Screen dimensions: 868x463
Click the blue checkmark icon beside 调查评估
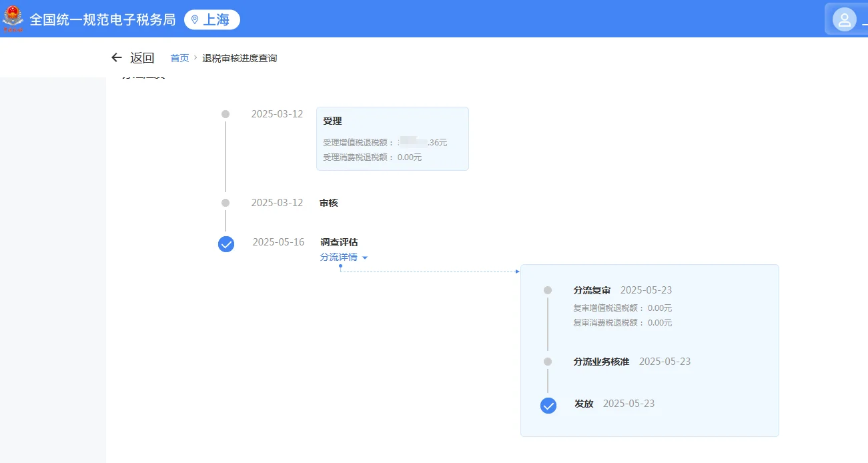pos(226,244)
